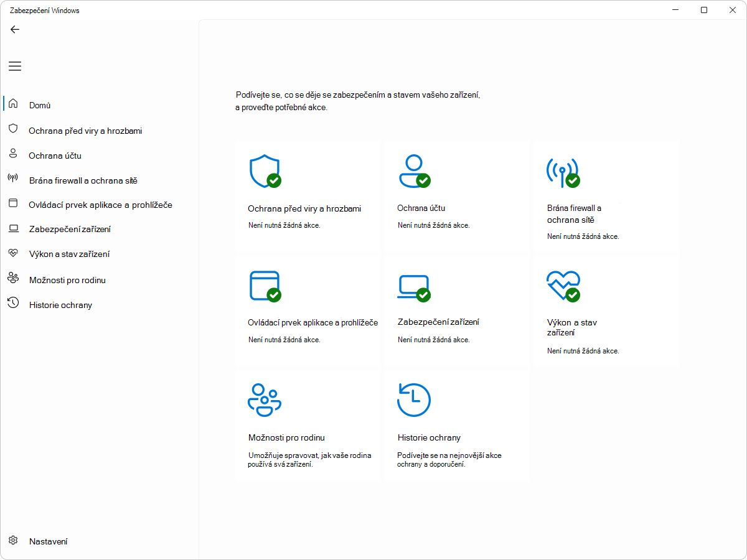The width and height of the screenshot is (747, 560).
Task: Open the Brána firewall a ochrana sítě tile title
Action: (574, 214)
